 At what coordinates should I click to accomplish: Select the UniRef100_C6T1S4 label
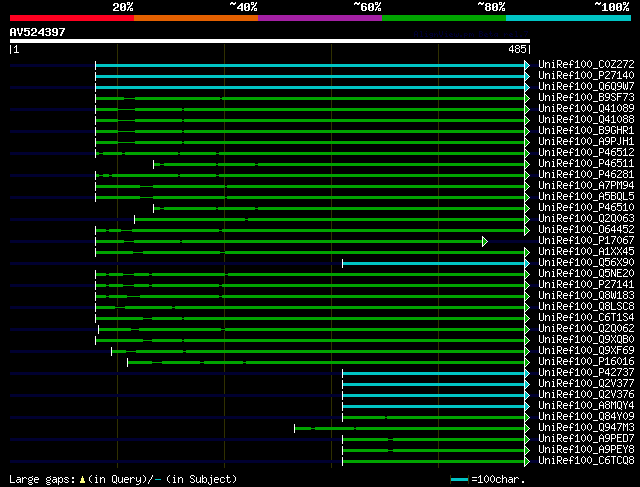coord(586,318)
